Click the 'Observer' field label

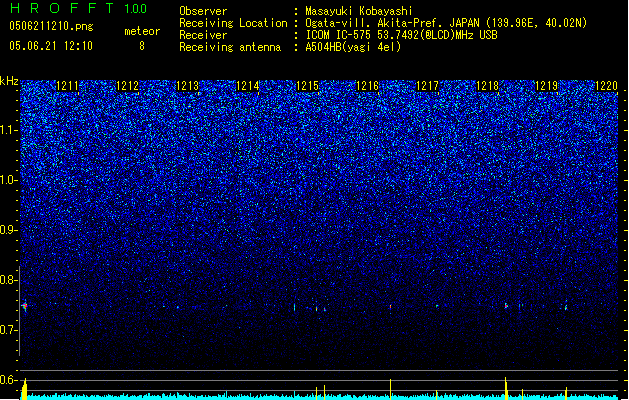pos(203,11)
